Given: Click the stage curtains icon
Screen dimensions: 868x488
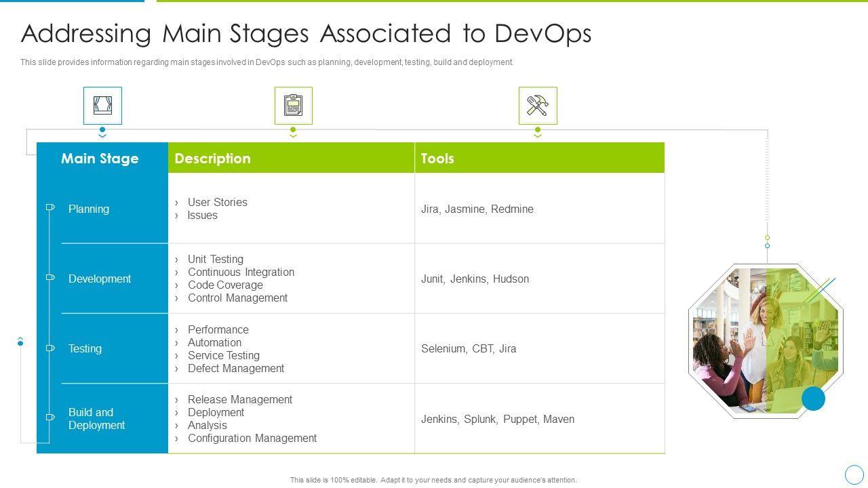Looking at the screenshot, I should [102, 106].
